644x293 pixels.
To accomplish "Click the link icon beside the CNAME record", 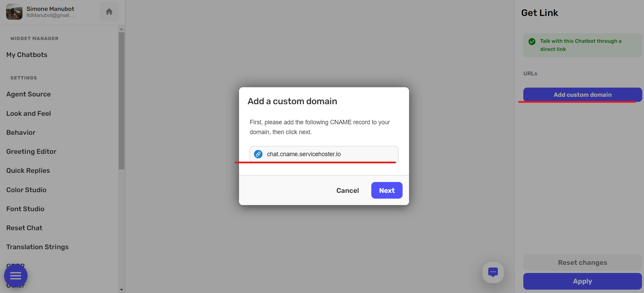I will tap(258, 154).
